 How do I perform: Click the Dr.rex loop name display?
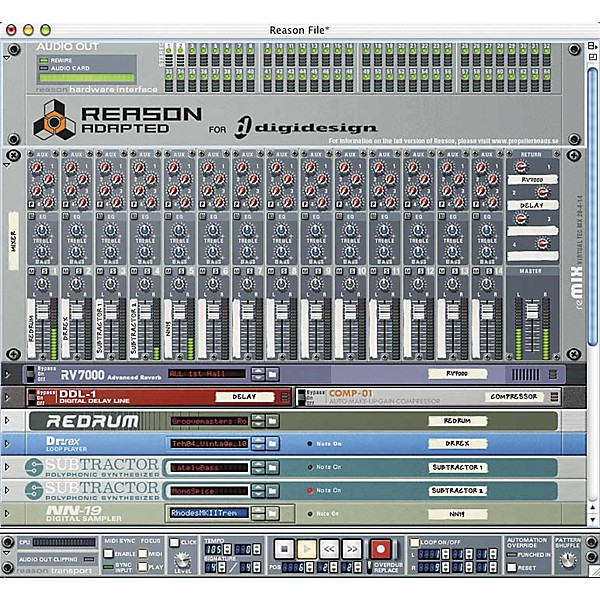tap(209, 444)
